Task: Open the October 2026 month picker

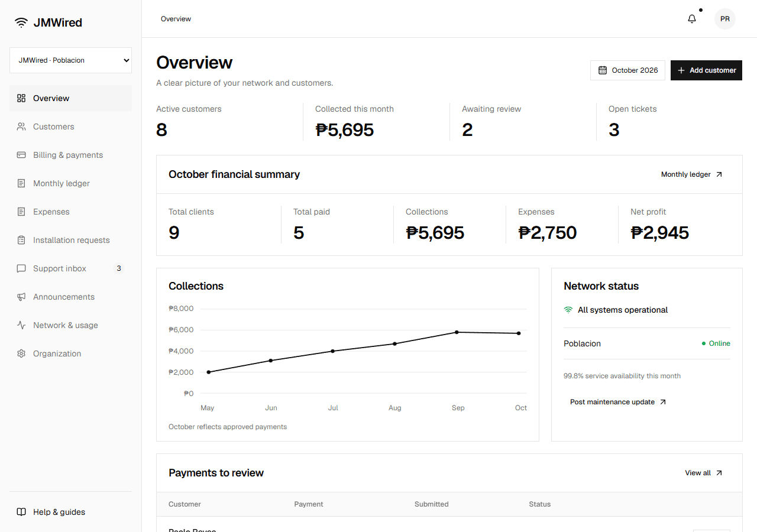Action: pos(627,70)
